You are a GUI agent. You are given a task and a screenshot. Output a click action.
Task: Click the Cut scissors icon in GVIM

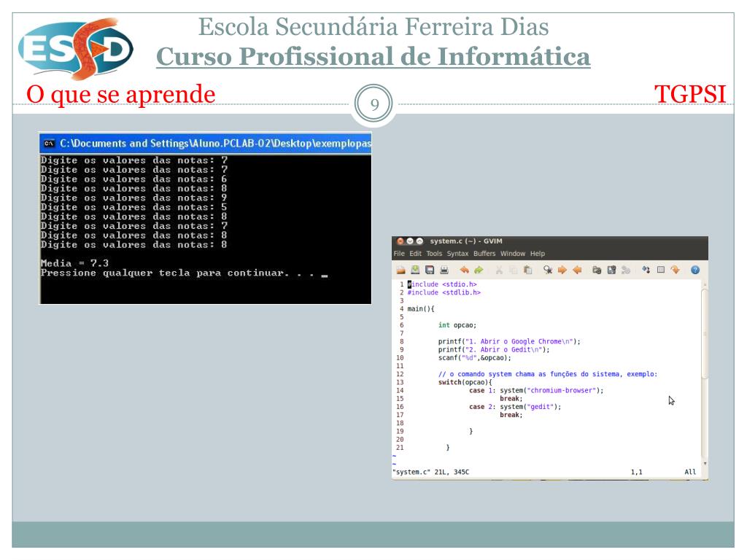[499, 270]
